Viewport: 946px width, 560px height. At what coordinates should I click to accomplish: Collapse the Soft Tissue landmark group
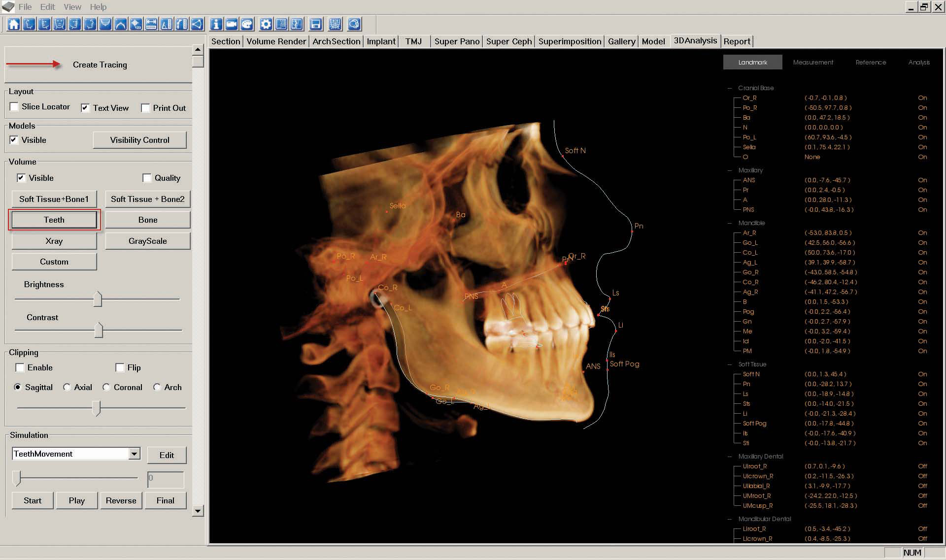pos(730,364)
